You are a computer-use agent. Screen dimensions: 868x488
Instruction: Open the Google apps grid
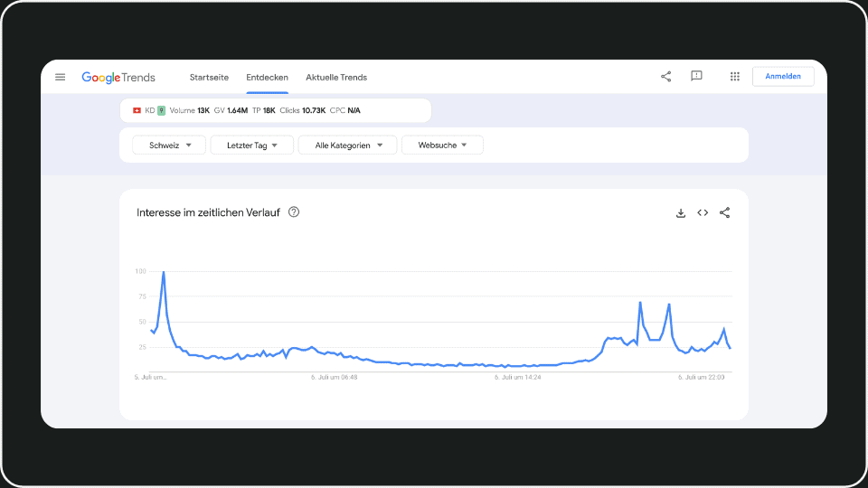734,76
